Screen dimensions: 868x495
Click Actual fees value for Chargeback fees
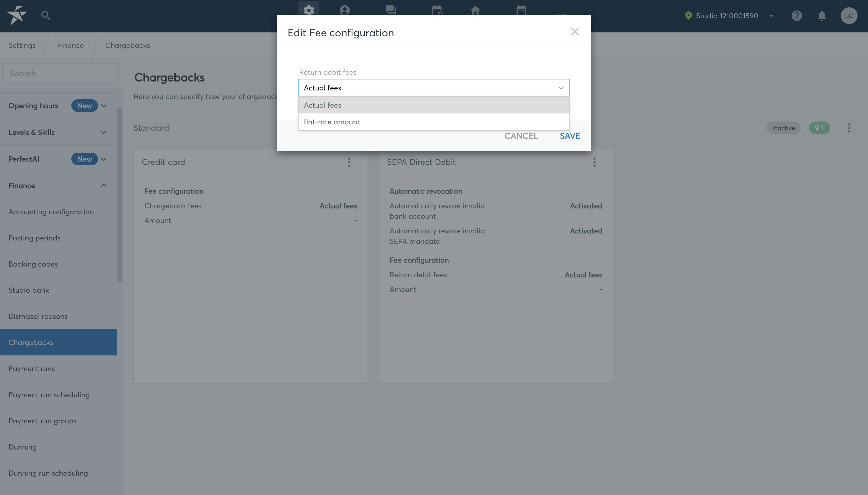click(338, 206)
